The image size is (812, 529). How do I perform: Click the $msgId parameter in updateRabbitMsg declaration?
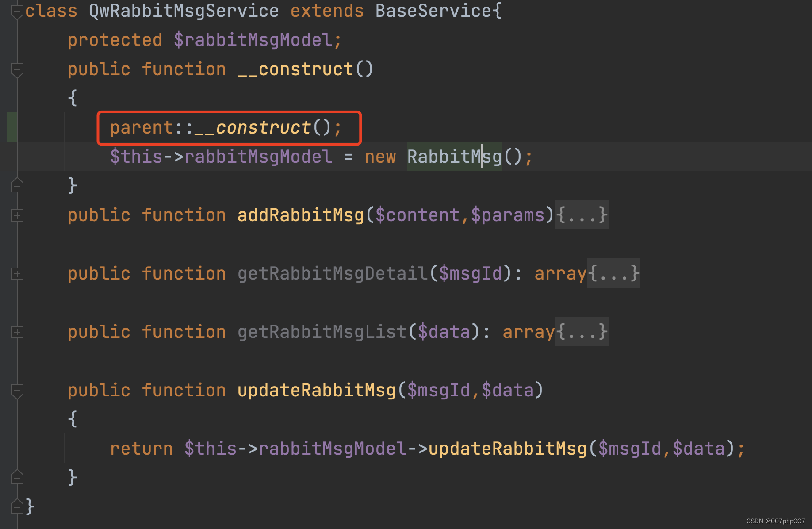point(439,390)
